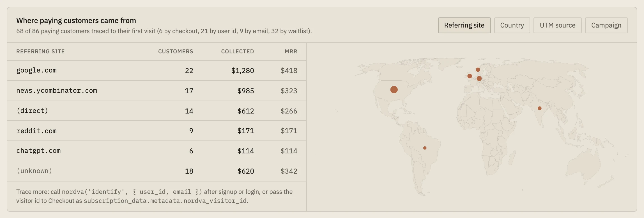The image size is (644, 218).
Task: Select the (unknown) source name
Action: pos(34,171)
